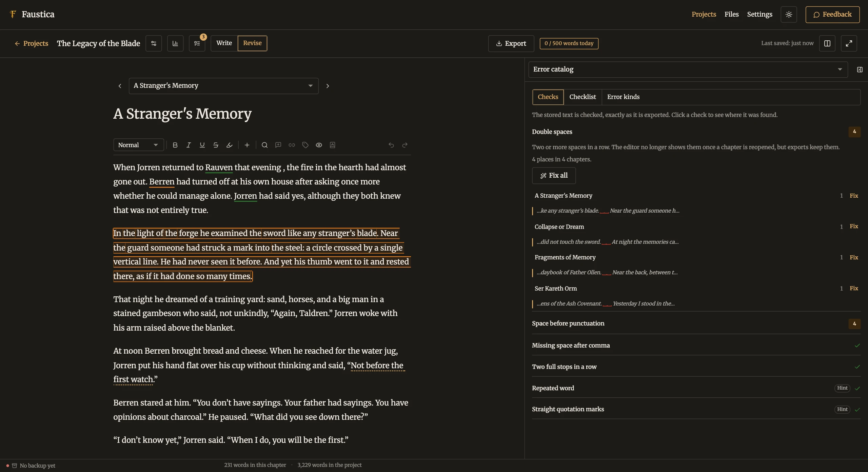Insert a link with the chain icon

(292, 145)
